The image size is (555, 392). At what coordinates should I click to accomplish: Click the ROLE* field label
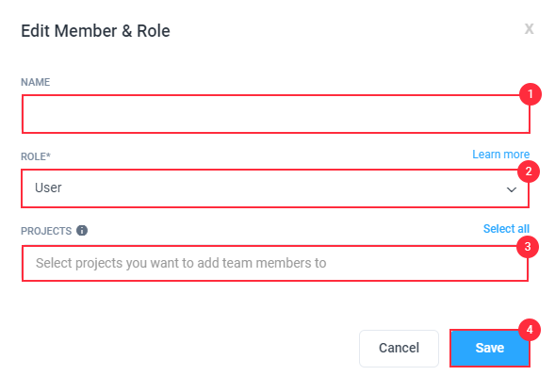point(36,156)
